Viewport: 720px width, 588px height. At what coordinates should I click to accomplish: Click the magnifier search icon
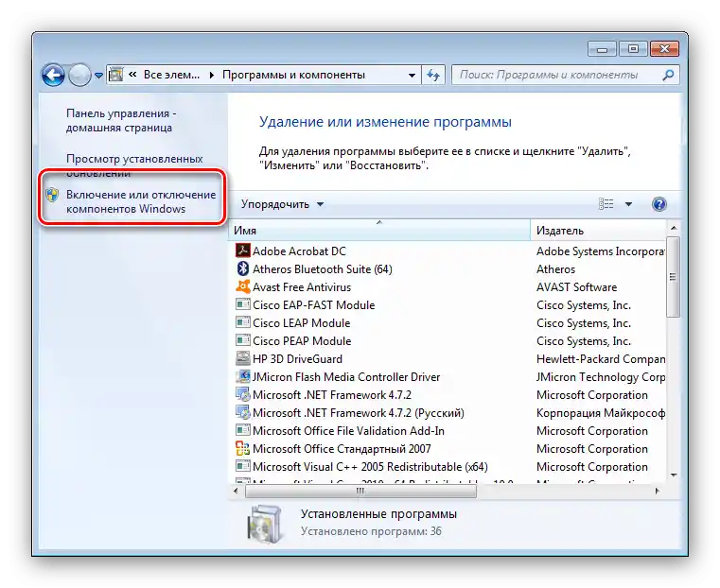point(668,75)
